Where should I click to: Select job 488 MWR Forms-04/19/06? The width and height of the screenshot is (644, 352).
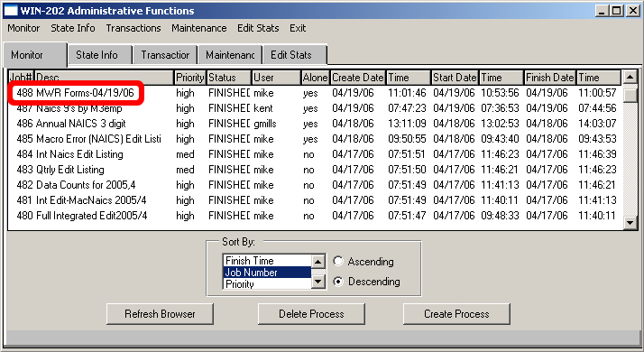(315, 93)
